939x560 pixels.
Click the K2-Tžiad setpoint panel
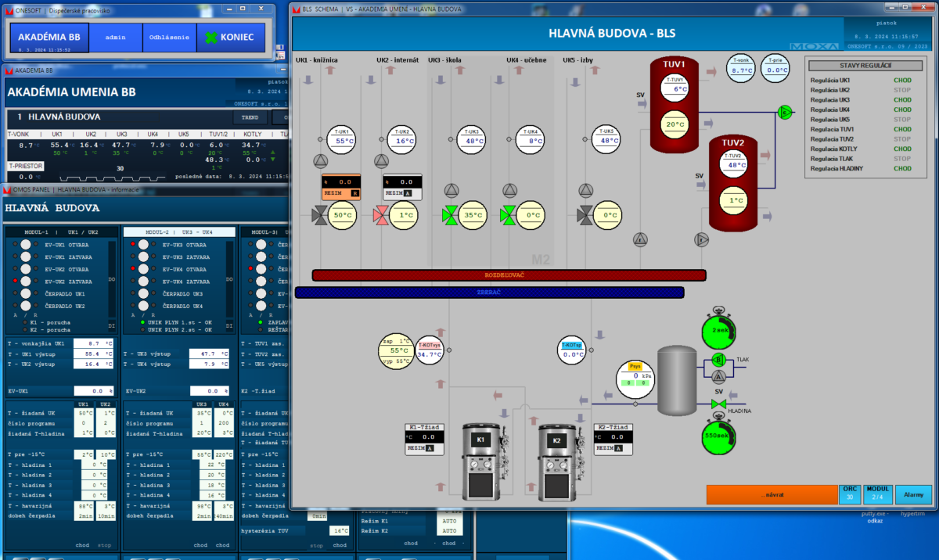point(613,438)
